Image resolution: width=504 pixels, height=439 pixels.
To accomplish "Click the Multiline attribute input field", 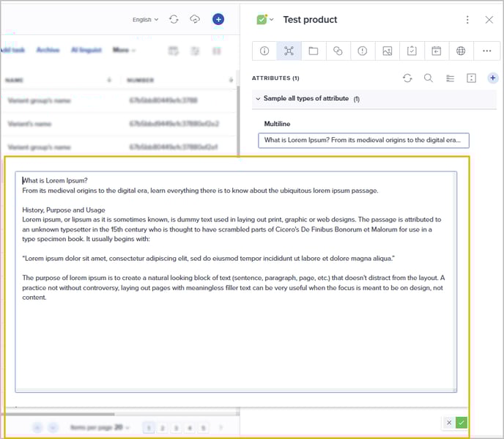I will pos(363,140).
